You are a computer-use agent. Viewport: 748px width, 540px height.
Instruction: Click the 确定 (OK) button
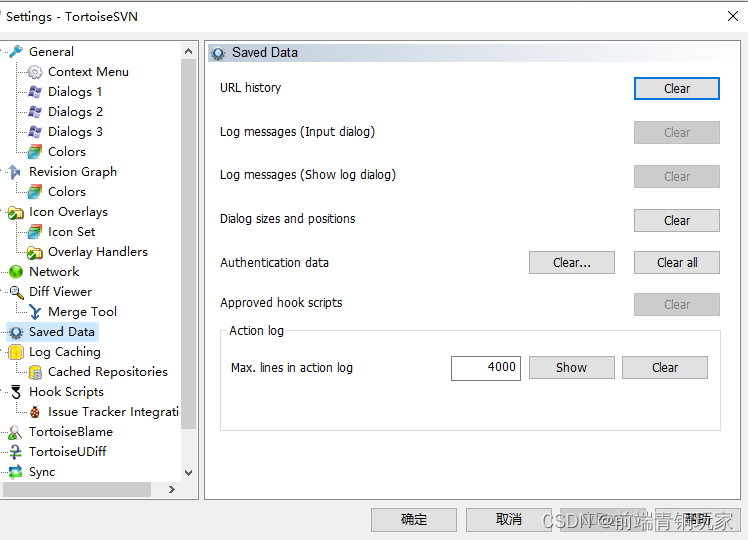point(414,519)
